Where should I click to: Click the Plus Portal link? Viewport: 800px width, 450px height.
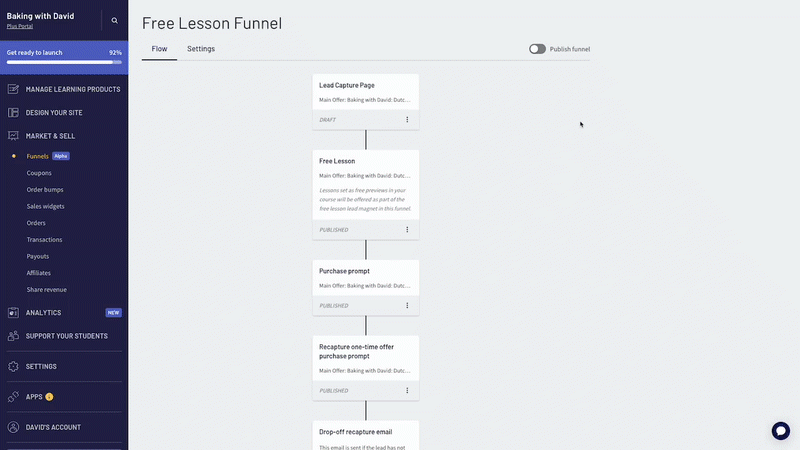point(20,26)
